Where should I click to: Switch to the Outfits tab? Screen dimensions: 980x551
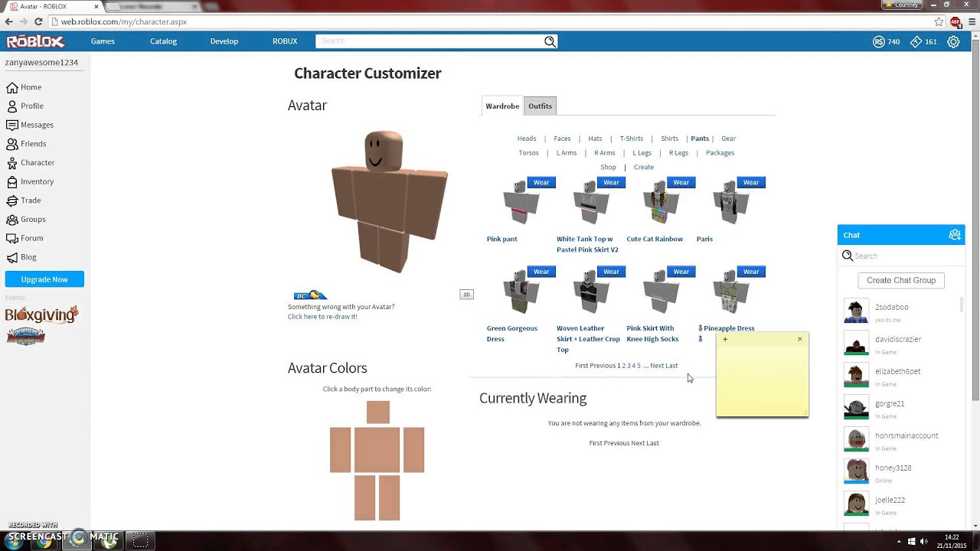click(x=540, y=106)
